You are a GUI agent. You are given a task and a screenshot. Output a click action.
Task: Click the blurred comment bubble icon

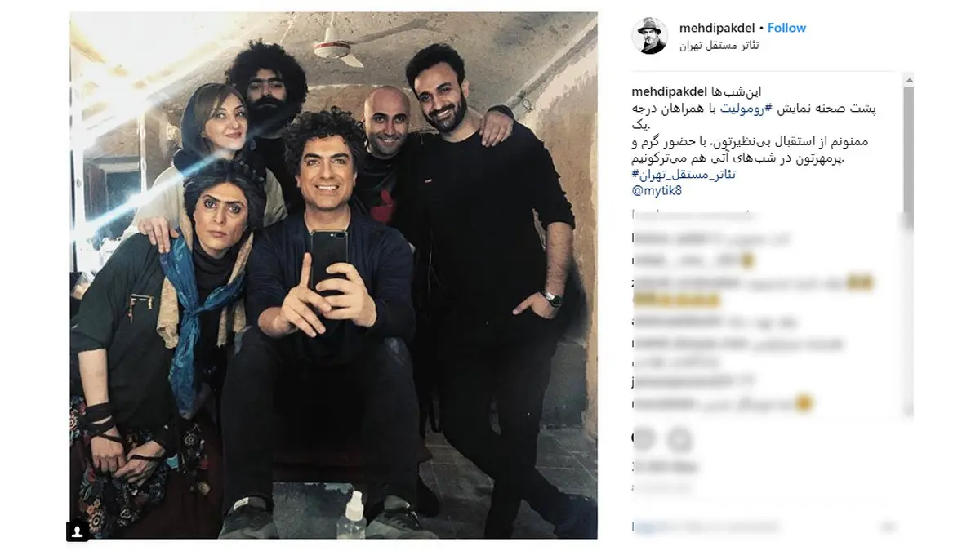[679, 439]
